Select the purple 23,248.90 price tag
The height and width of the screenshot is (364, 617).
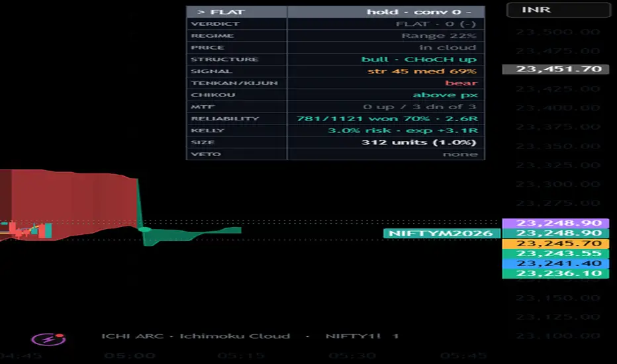tap(555, 223)
